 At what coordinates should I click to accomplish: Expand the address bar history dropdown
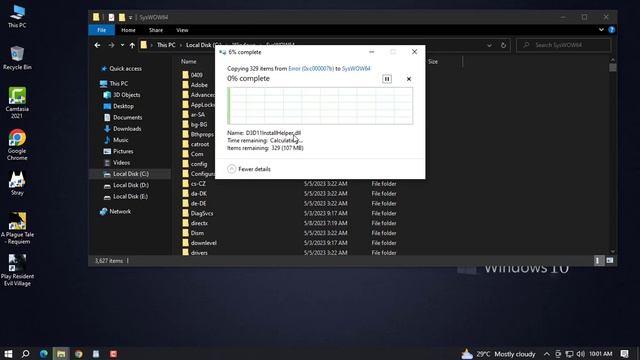[x=489, y=45]
